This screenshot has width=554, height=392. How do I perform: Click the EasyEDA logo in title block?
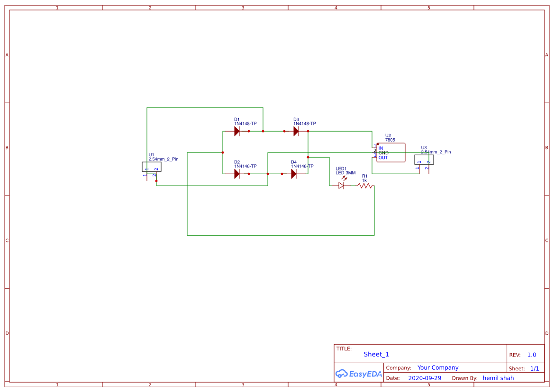coord(358,374)
